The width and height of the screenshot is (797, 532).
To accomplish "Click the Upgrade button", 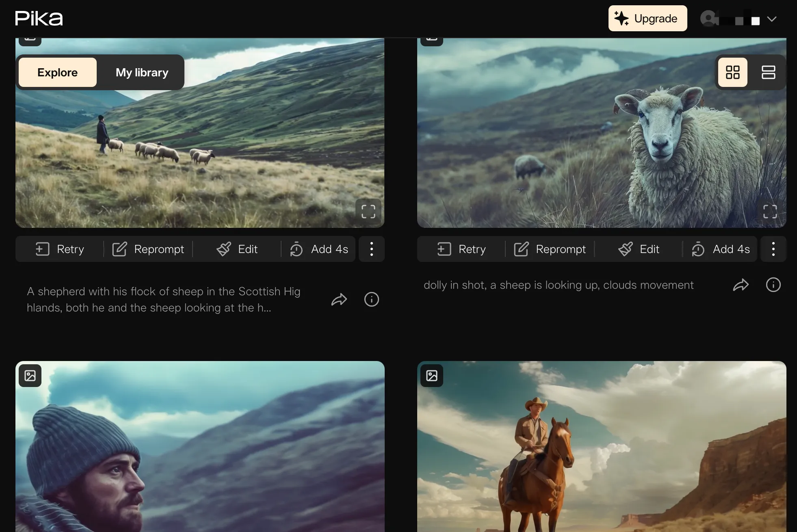I will [648, 18].
